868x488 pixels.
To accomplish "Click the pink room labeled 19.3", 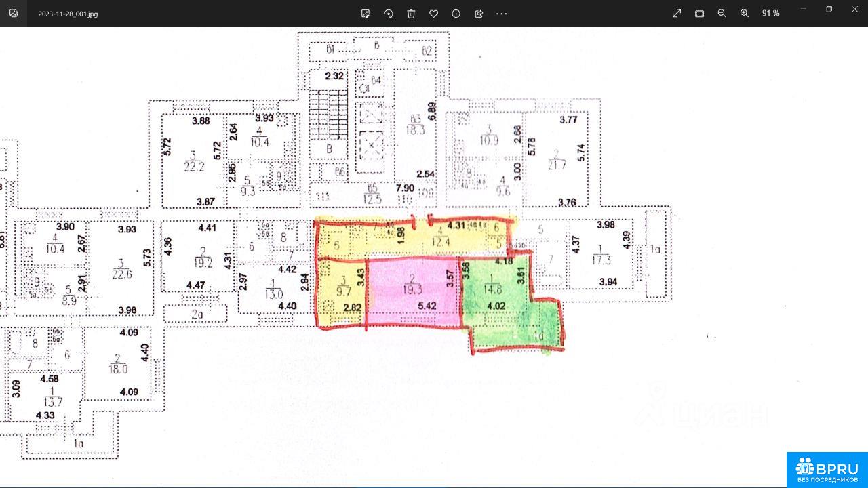I will tap(412, 293).
